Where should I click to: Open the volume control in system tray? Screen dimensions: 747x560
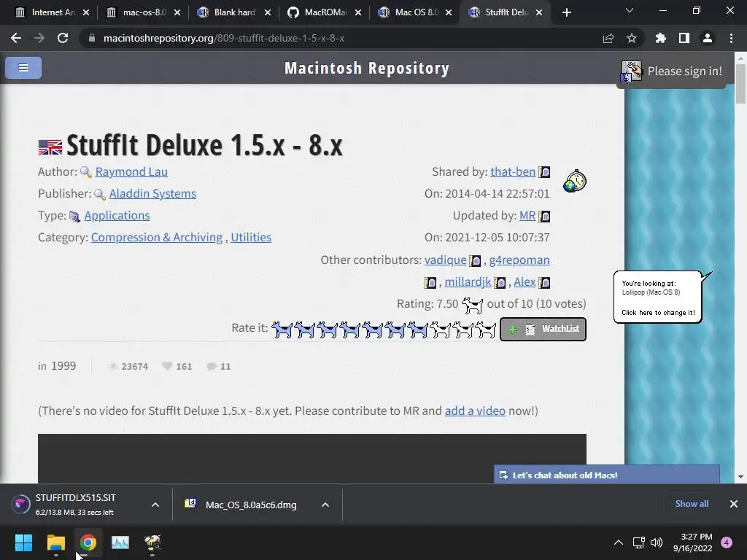pyautogui.click(x=657, y=542)
